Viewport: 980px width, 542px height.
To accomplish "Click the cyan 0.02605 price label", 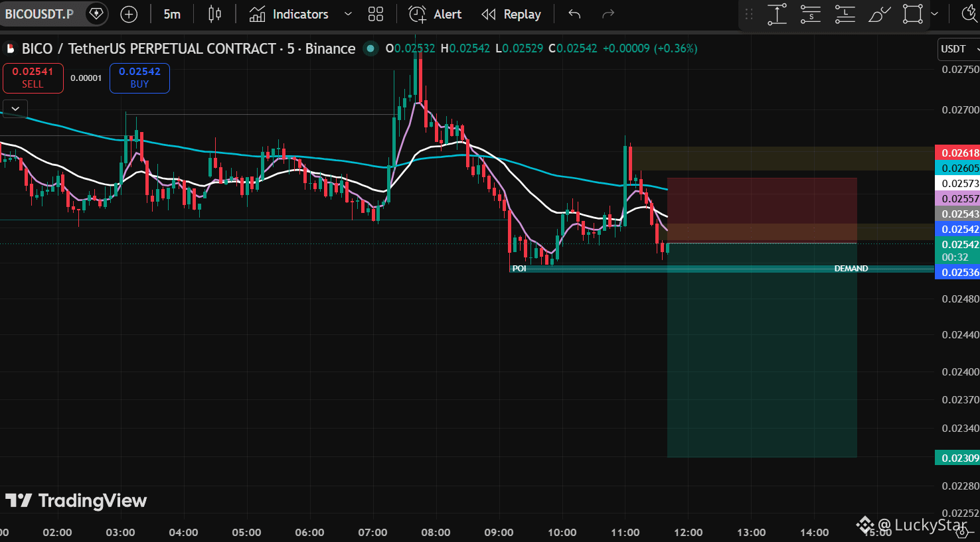I will coord(957,169).
